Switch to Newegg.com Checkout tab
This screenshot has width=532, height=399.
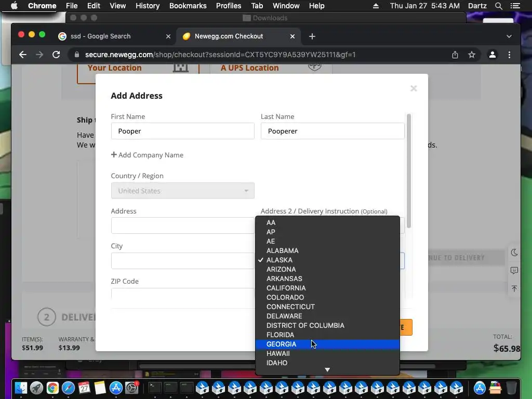[x=229, y=36]
